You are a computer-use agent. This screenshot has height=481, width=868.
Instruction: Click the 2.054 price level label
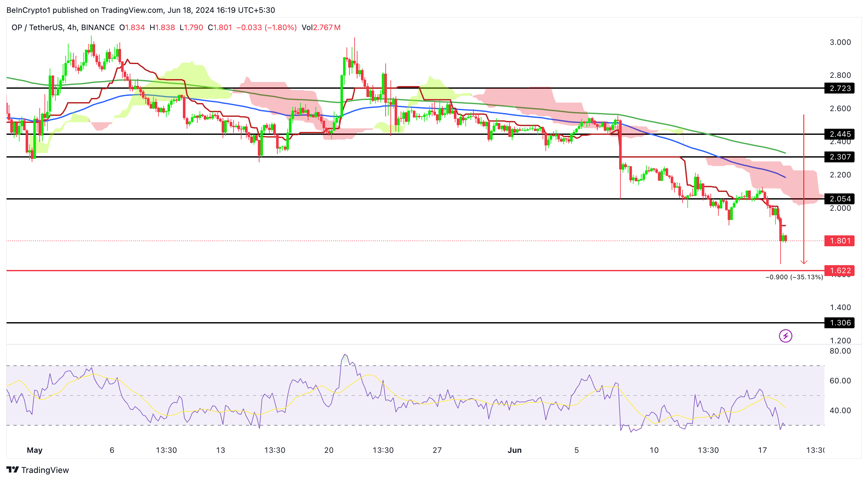tap(839, 199)
